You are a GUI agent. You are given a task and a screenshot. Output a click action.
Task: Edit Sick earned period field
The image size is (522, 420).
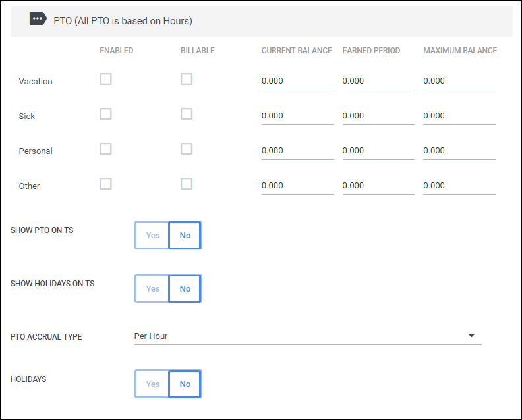coord(378,116)
